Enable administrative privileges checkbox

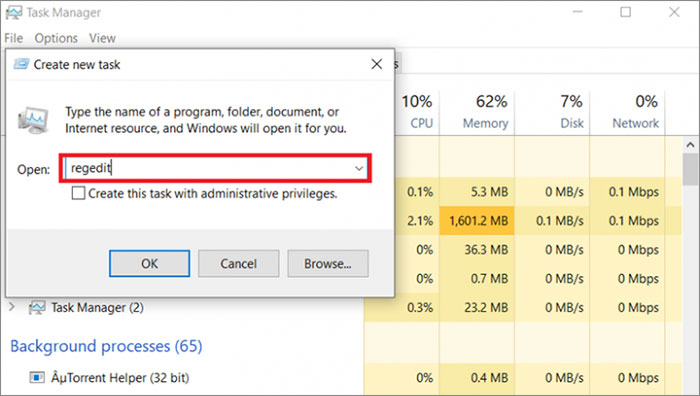[78, 193]
